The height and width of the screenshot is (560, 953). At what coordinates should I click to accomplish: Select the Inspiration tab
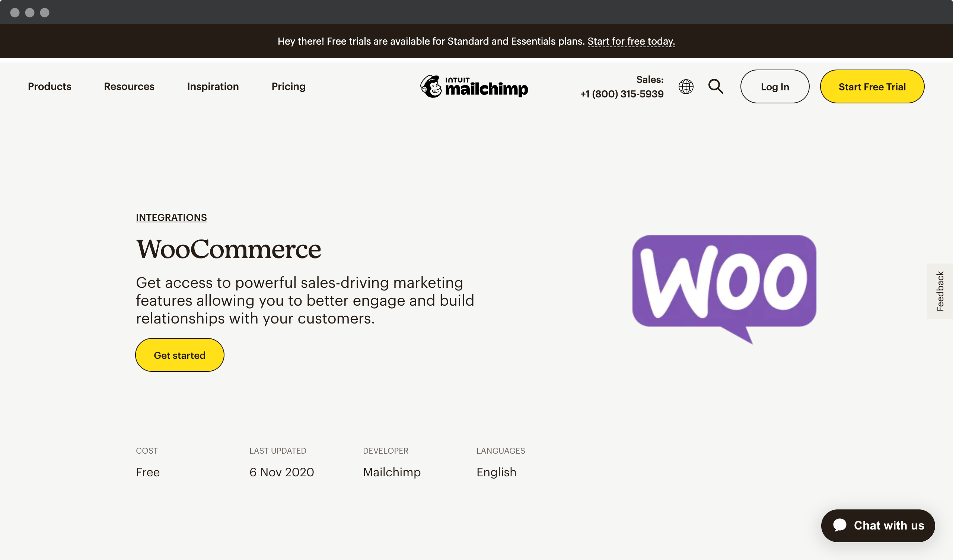point(212,86)
